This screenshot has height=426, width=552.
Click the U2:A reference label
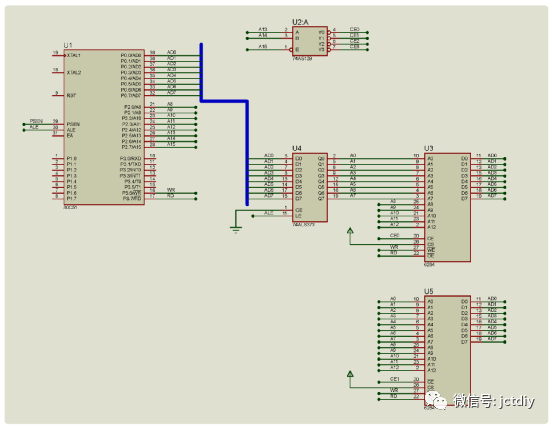pyautogui.click(x=300, y=22)
